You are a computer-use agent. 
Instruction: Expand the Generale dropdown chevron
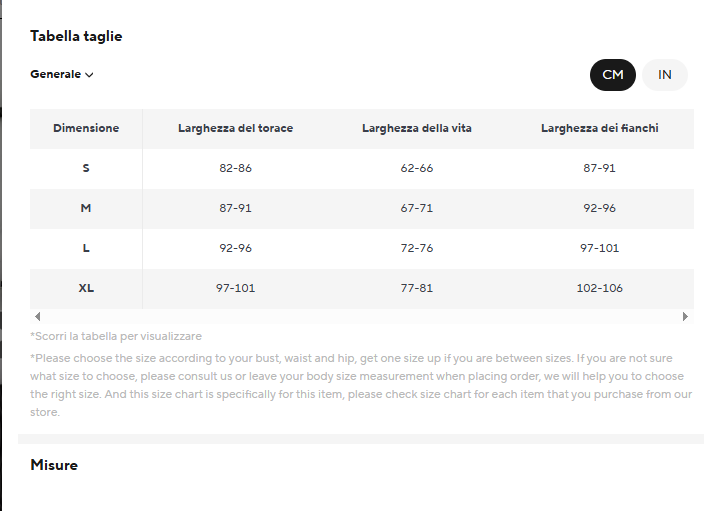click(x=89, y=75)
